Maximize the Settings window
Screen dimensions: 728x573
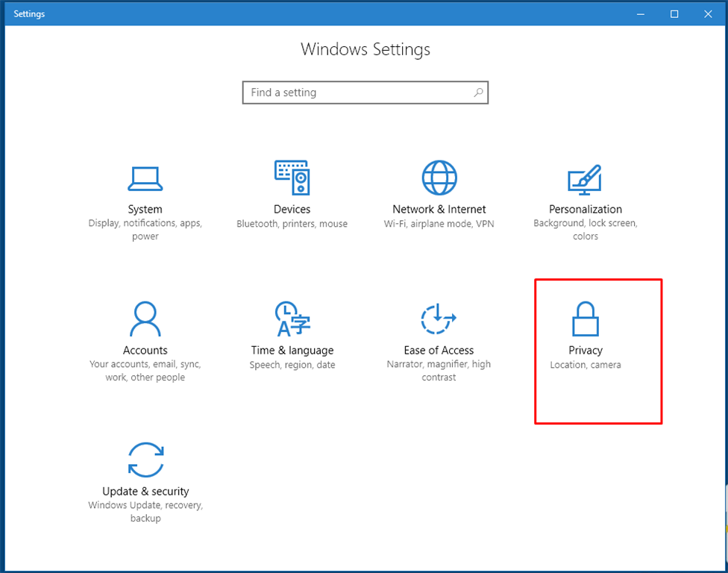674,14
